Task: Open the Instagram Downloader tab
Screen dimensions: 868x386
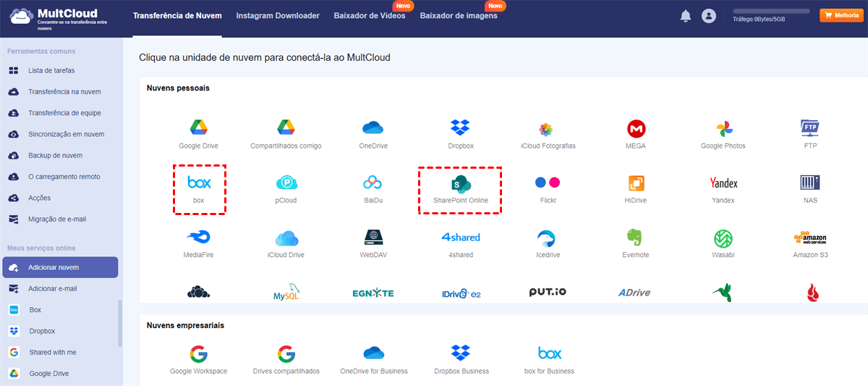Action: pos(278,16)
